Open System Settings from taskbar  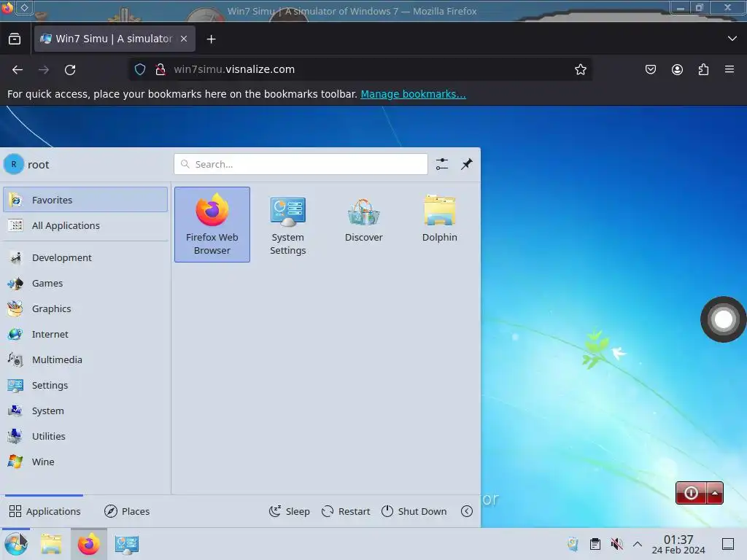coord(127,544)
